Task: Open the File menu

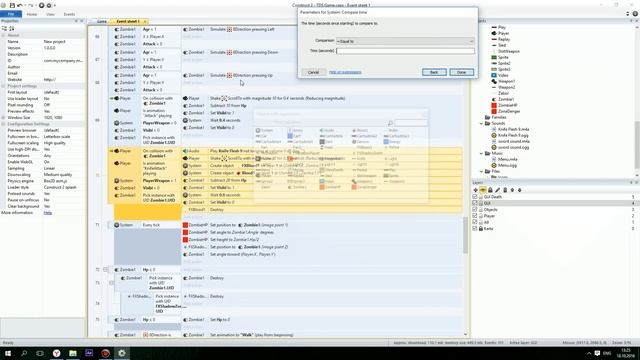Action: [x=11, y=14]
